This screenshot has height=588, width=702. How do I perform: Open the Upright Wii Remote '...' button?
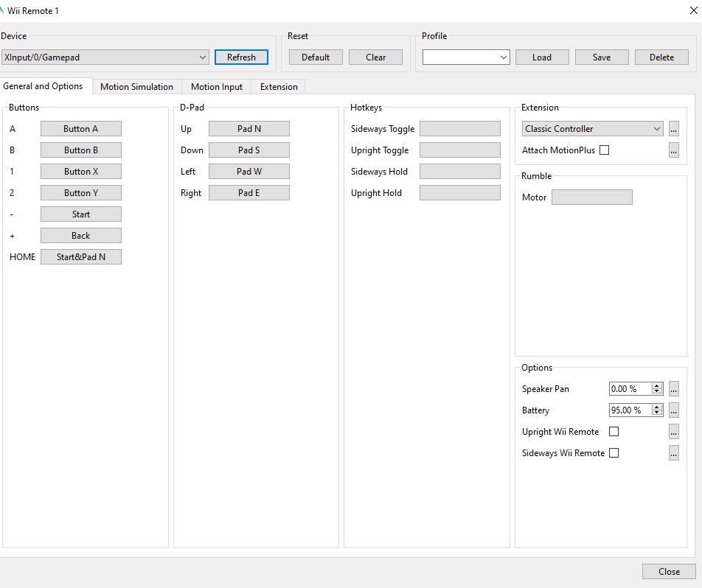(x=673, y=432)
